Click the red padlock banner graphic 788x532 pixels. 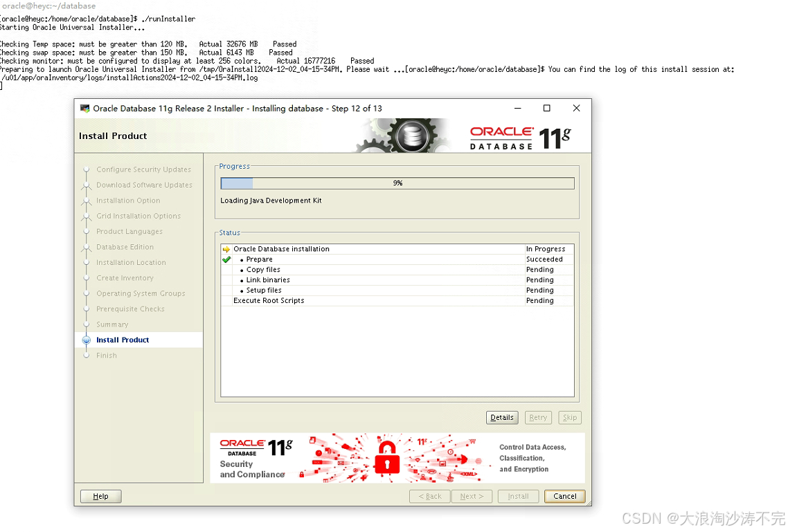tap(387, 458)
